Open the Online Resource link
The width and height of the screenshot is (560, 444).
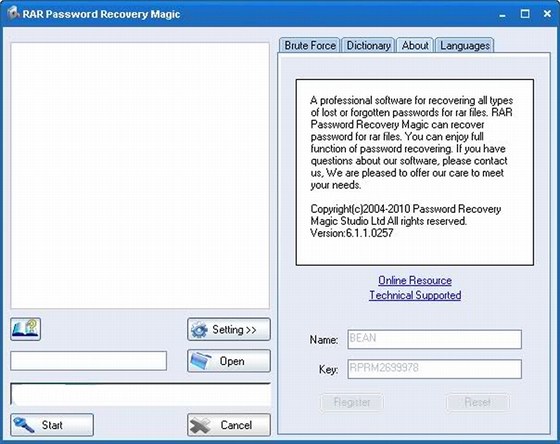415,280
